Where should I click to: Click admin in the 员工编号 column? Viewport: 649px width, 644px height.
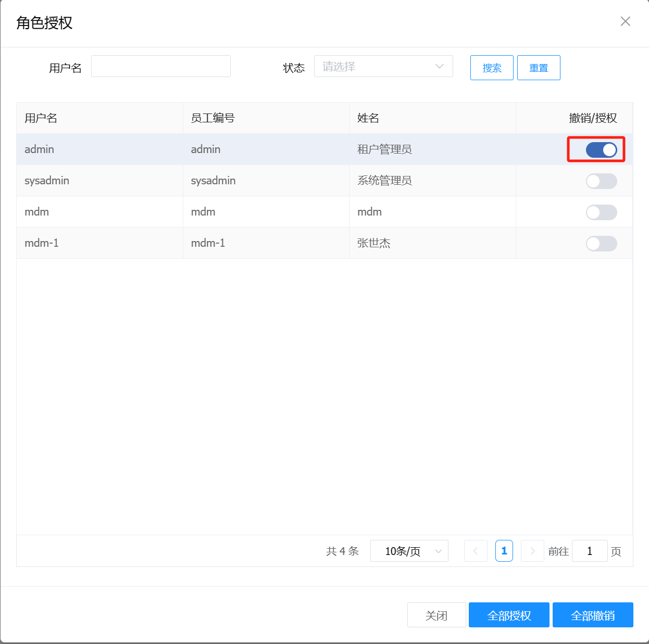point(206,149)
